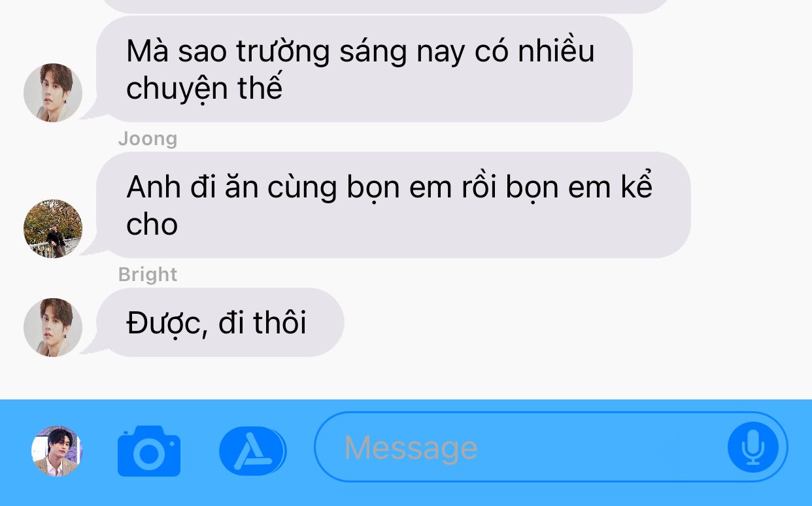Click the 'Bright' sender name label
The width and height of the screenshot is (812, 506).
[148, 275]
